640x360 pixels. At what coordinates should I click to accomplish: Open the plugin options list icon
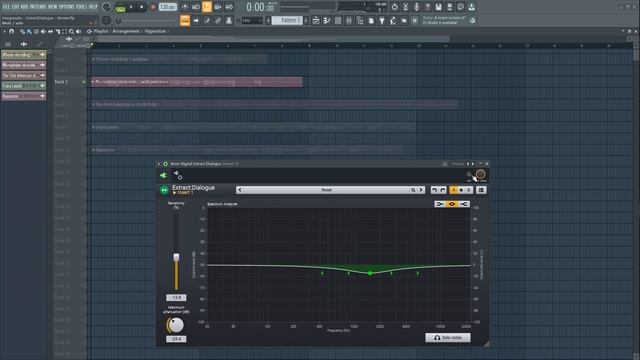[x=481, y=190]
